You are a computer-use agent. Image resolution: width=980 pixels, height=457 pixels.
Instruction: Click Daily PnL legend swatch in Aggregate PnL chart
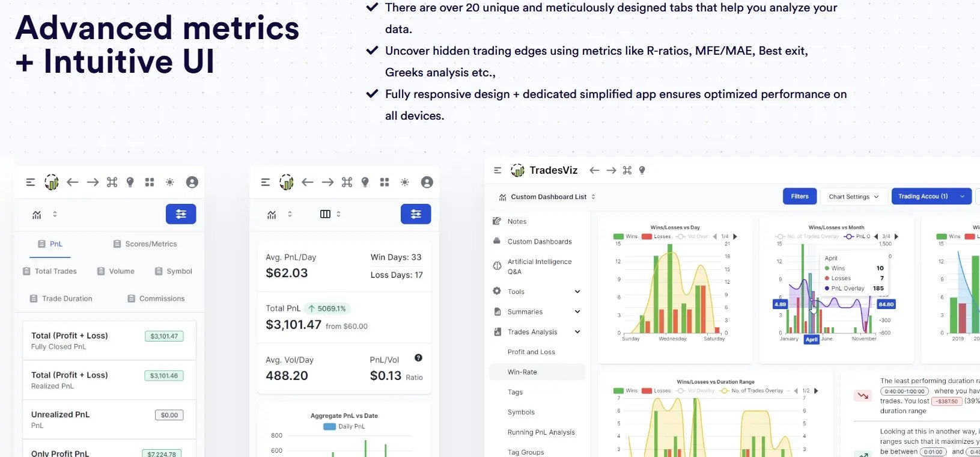pyautogui.click(x=330, y=426)
